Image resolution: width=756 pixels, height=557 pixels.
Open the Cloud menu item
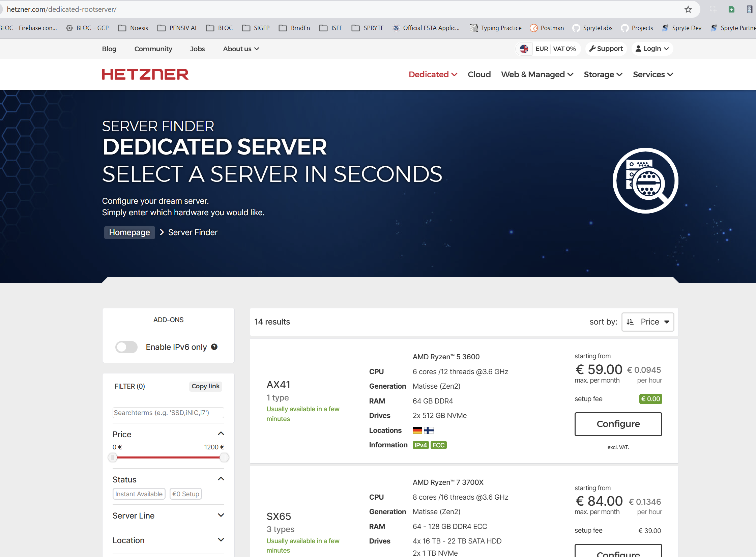[x=479, y=75]
